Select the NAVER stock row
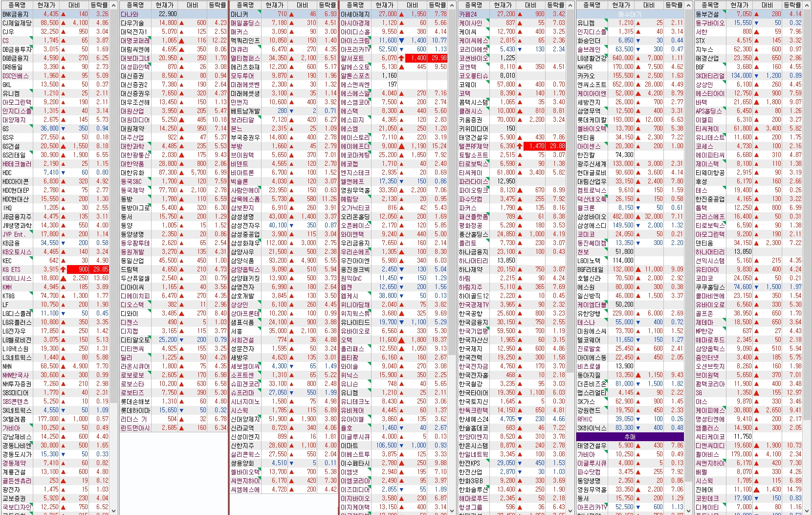The width and height of the screenshot is (812, 515). point(585,67)
